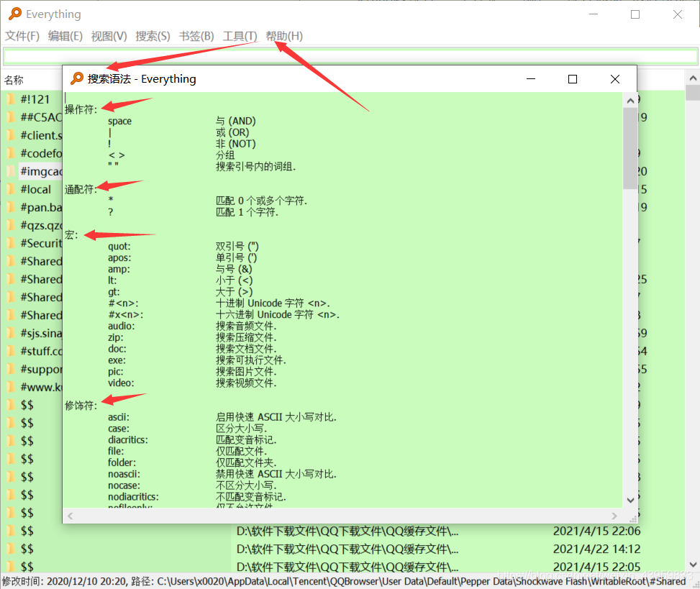Click the up arrow of the dialog's vertical scrollbar
The width and height of the screenshot is (700, 589).
click(630, 101)
